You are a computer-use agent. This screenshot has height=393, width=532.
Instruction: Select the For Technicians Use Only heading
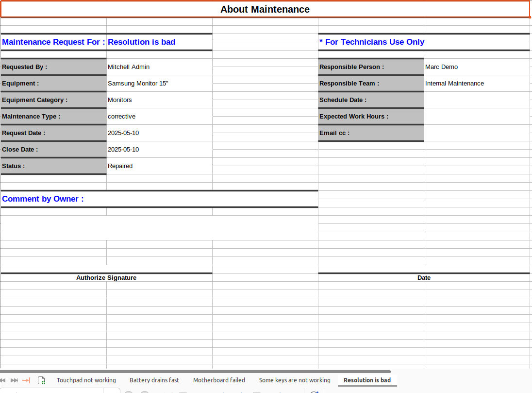coord(424,42)
